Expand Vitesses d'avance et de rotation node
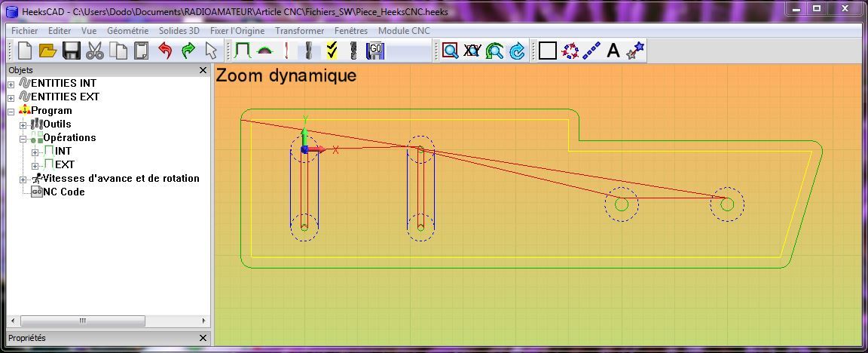The width and height of the screenshot is (868, 353). (23, 180)
